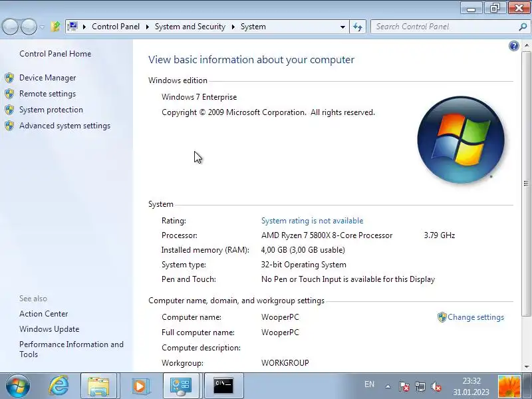
Task: Refresh the address bar location
Action: pos(358,27)
